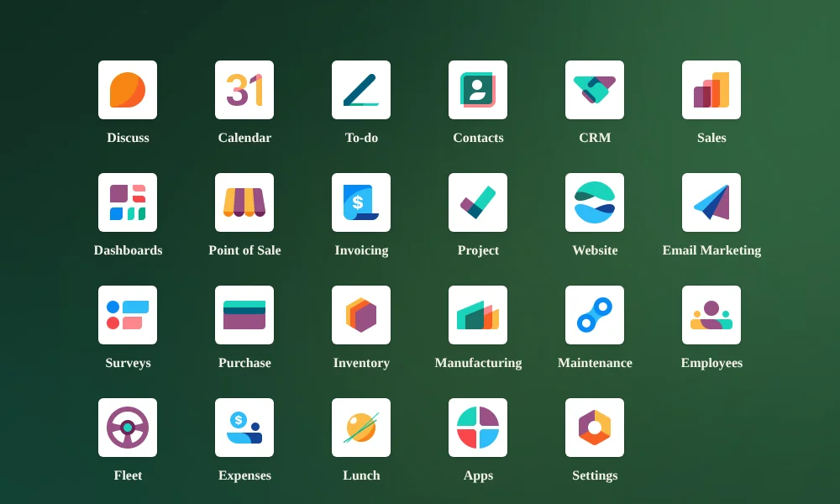Screen dimensions: 840x504
Task: Launch the Project checkmark icon
Action: (x=478, y=202)
